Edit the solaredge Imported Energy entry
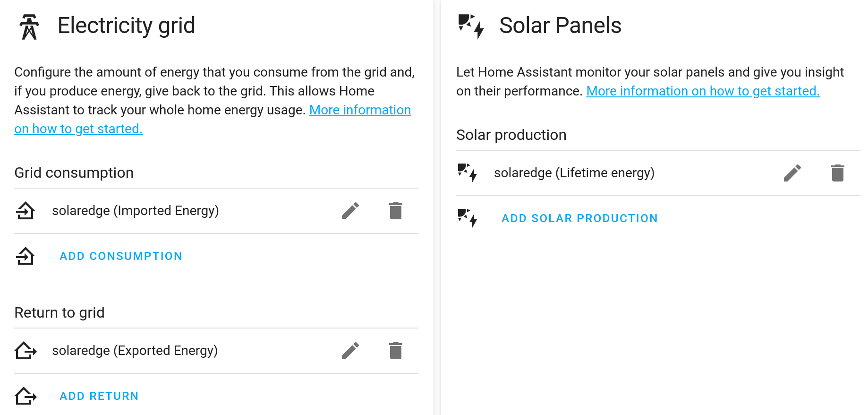 [x=350, y=211]
